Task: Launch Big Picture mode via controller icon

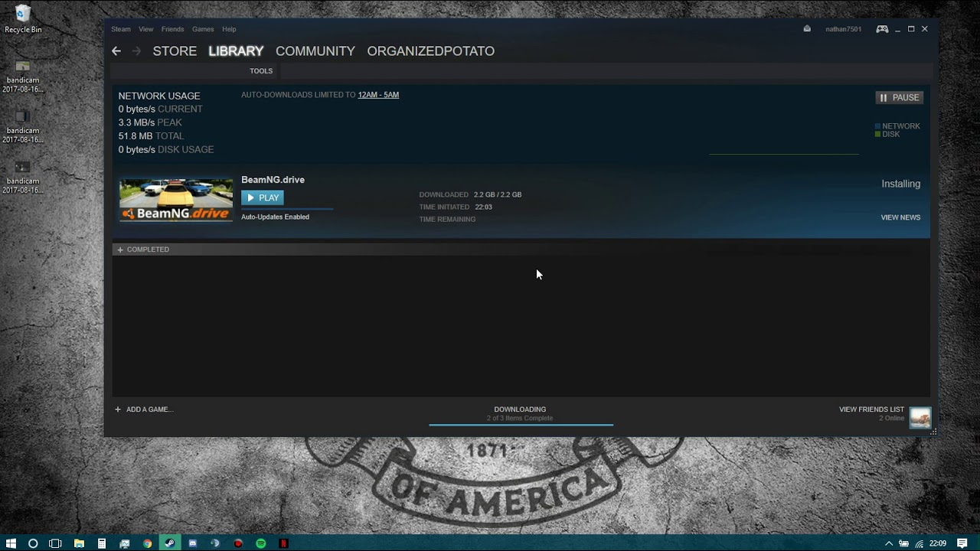Action: tap(882, 29)
